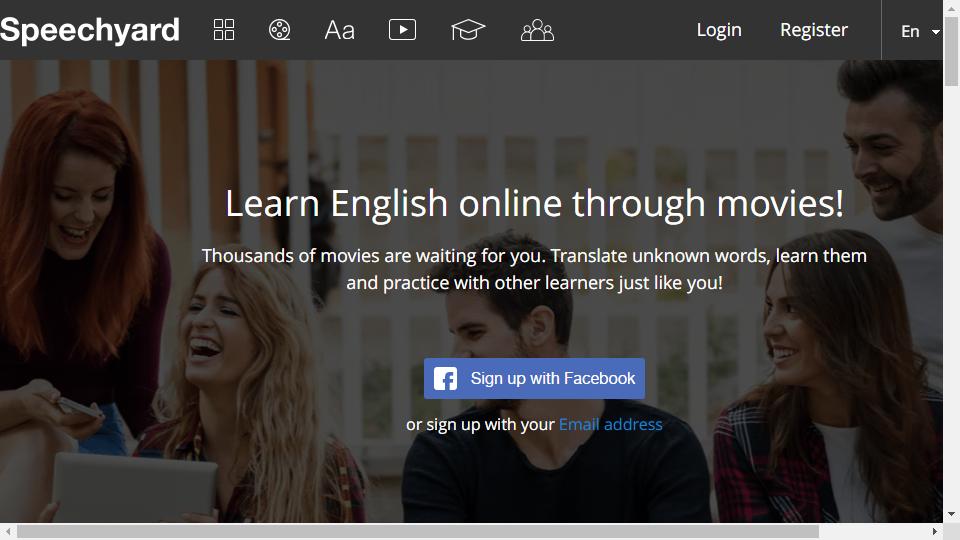
Task: Open the video play icon
Action: click(402, 29)
